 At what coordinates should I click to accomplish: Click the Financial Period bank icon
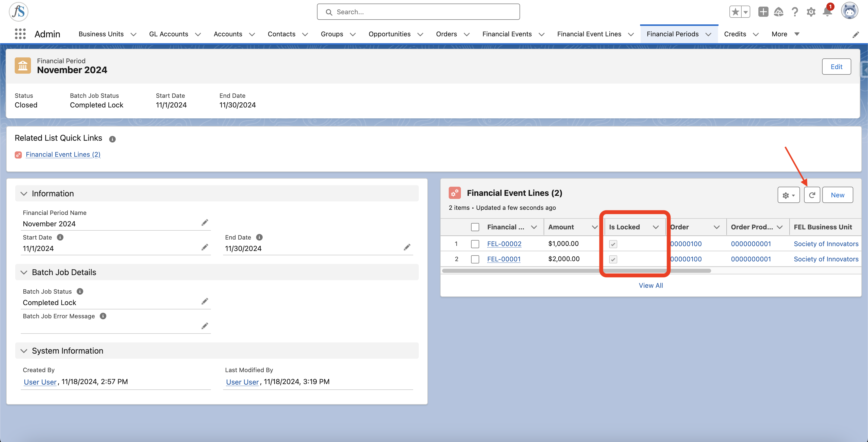coord(23,65)
